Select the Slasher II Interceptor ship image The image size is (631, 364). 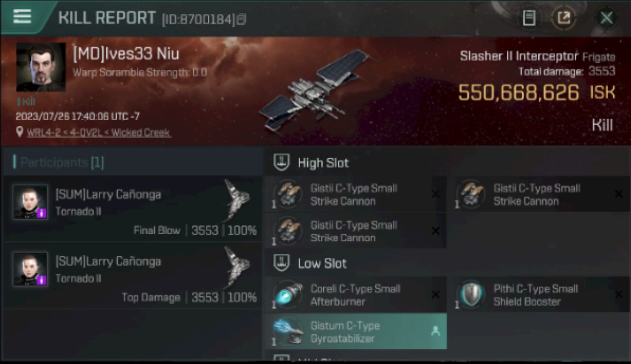(315, 91)
